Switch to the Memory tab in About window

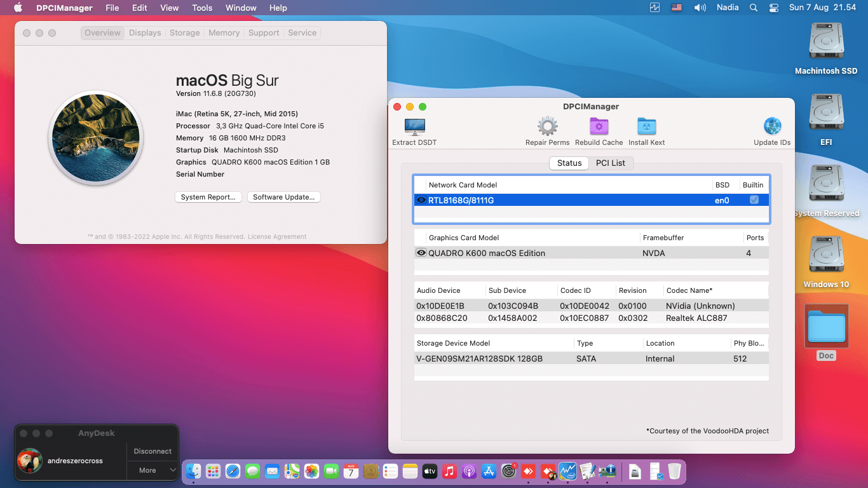point(224,32)
